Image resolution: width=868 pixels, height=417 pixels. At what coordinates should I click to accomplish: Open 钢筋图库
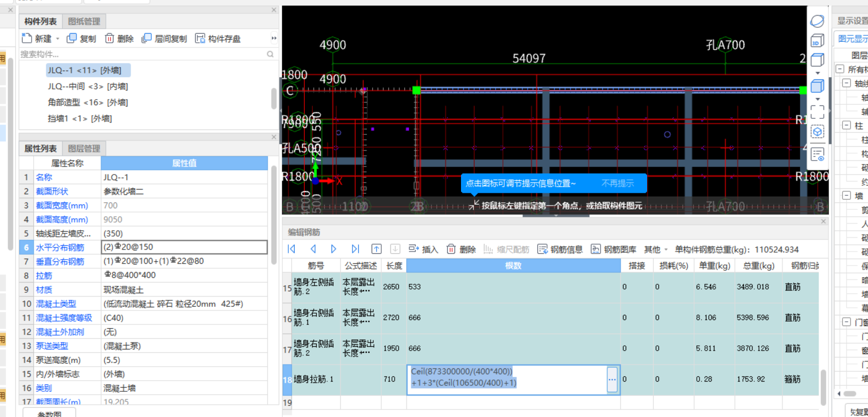point(613,249)
